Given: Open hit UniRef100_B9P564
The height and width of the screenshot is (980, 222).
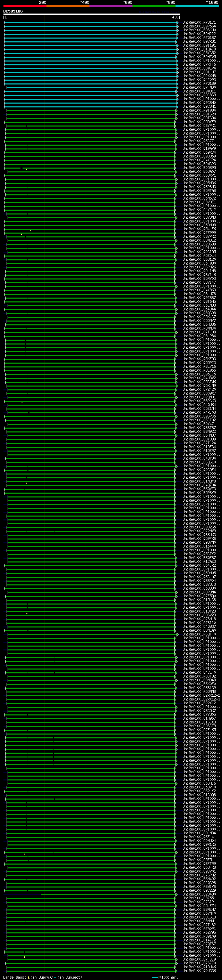Looking at the screenshot, I should (x=199, y=26).
